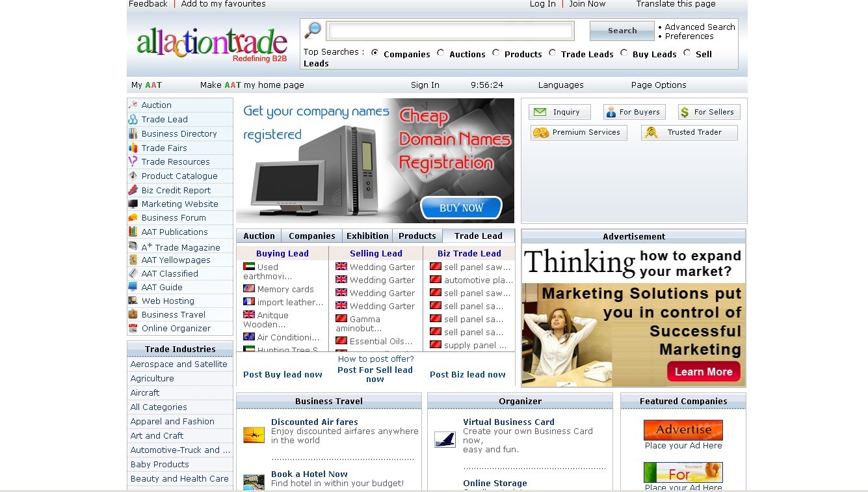The width and height of the screenshot is (868, 492).
Task: Switch to the Trade Lead tab
Action: click(479, 236)
